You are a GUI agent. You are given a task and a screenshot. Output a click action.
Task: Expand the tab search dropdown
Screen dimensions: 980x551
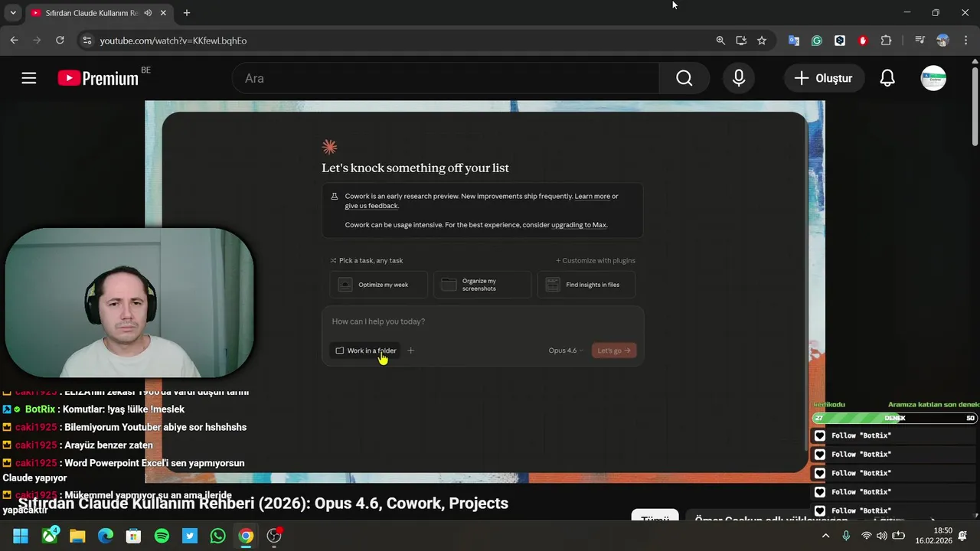(x=13, y=13)
